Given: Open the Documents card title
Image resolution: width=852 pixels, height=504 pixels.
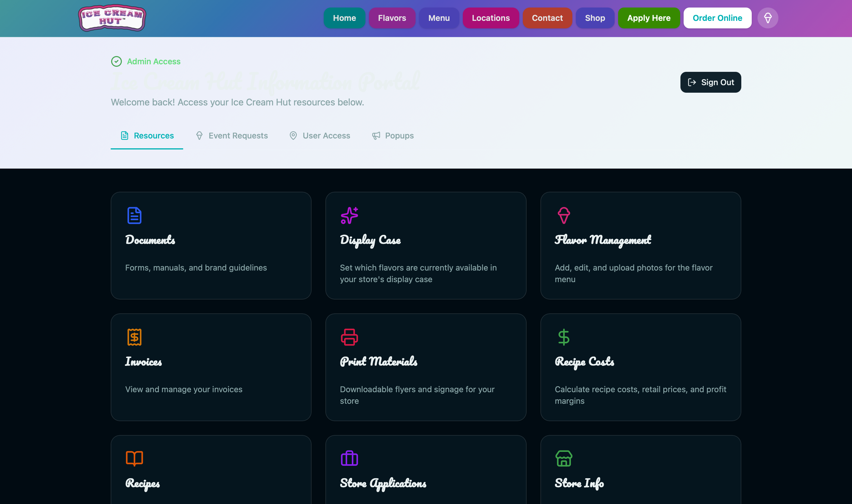Looking at the screenshot, I should click(150, 240).
